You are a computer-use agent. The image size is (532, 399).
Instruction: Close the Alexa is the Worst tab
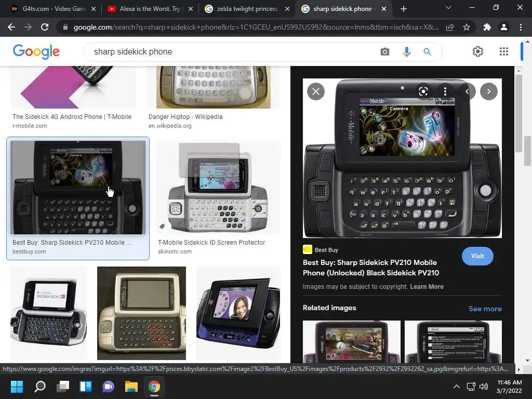(x=191, y=9)
